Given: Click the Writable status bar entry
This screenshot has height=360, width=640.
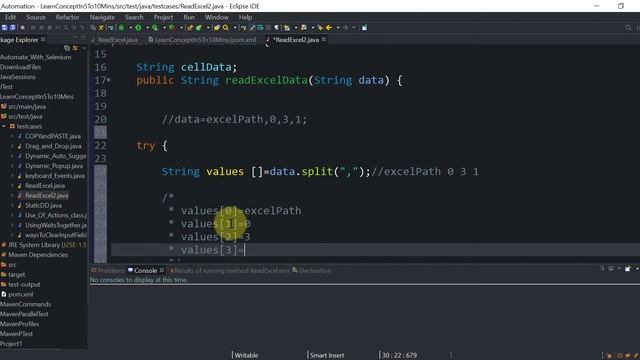Looking at the screenshot, I should [246, 356].
